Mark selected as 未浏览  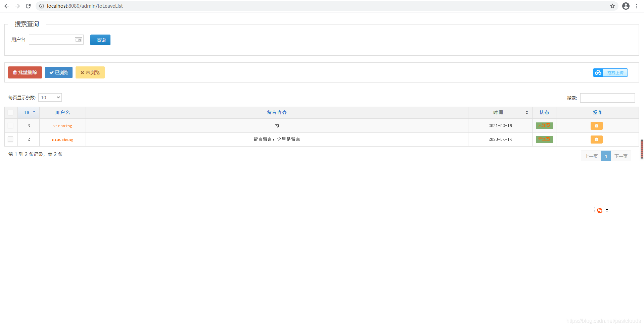(x=90, y=72)
